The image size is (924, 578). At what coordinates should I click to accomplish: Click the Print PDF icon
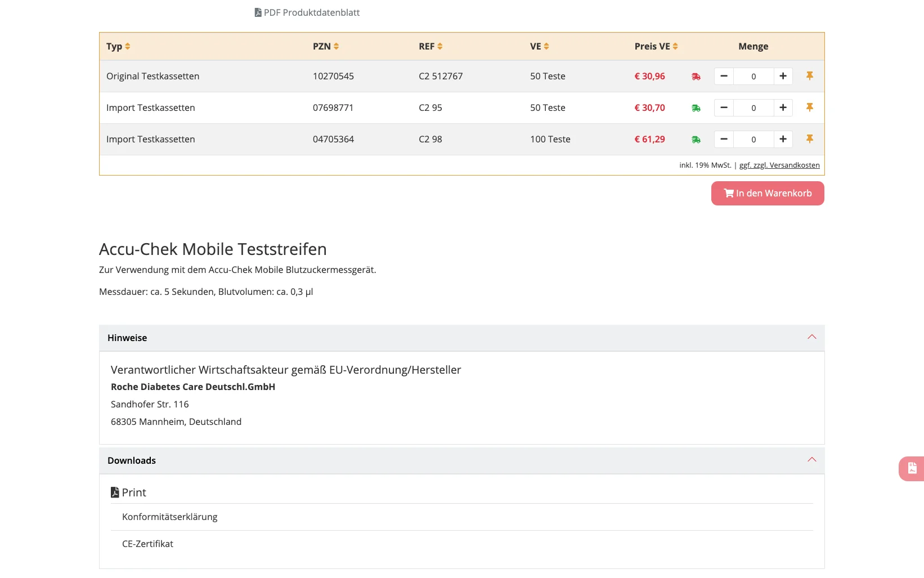pyautogui.click(x=115, y=492)
